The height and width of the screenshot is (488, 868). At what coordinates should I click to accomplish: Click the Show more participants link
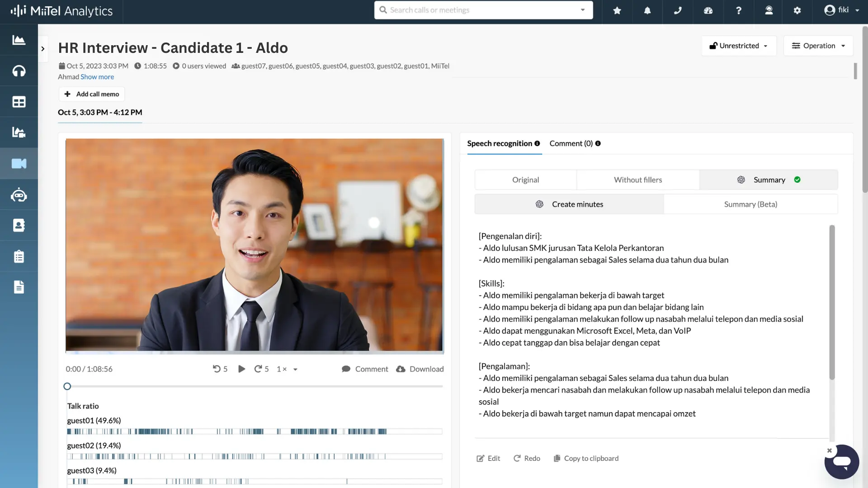pyautogui.click(x=97, y=76)
